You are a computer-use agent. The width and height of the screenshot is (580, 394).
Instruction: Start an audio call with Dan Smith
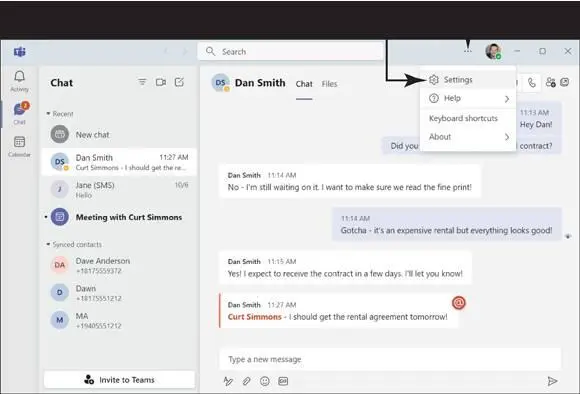pos(532,82)
